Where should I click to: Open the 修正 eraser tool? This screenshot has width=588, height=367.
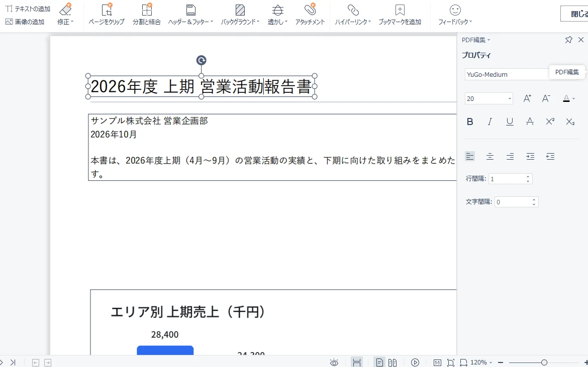click(65, 14)
